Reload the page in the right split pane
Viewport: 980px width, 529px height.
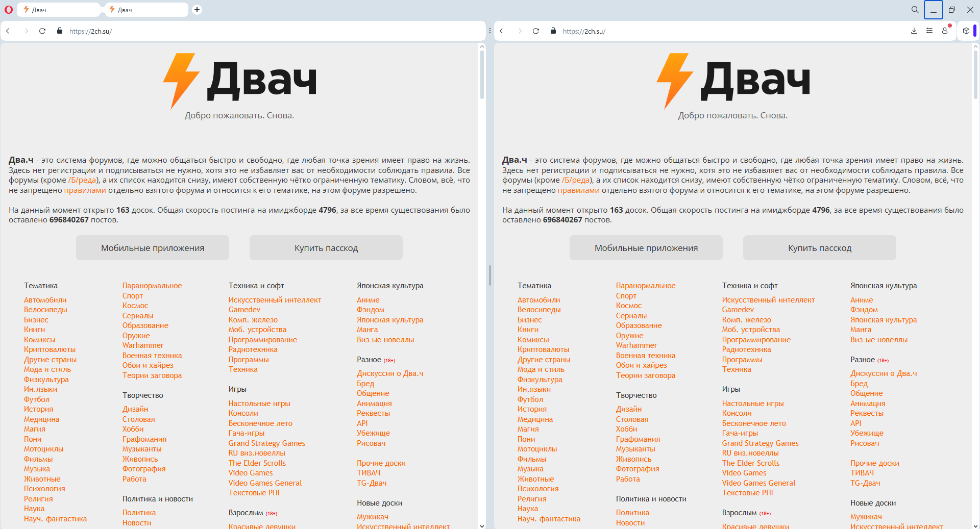coord(536,31)
